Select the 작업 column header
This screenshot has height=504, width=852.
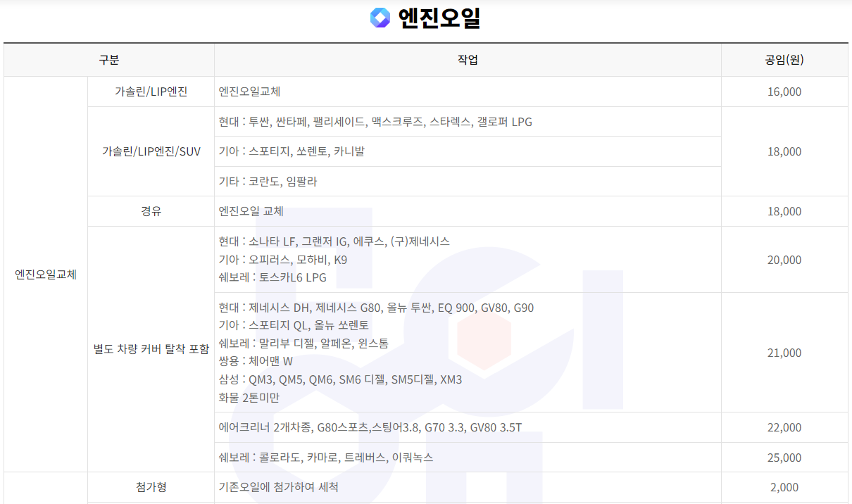(468, 60)
